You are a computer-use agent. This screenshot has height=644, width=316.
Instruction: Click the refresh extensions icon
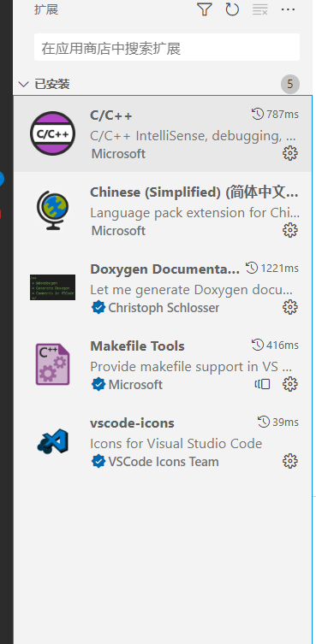pos(232,9)
